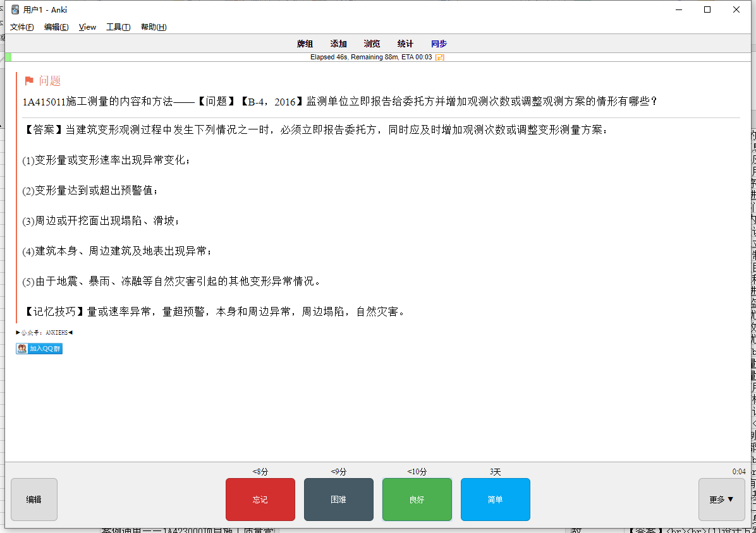Viewport: 756px width, 533px height.
Task: Open the 工具(T) menu
Action: click(x=118, y=27)
